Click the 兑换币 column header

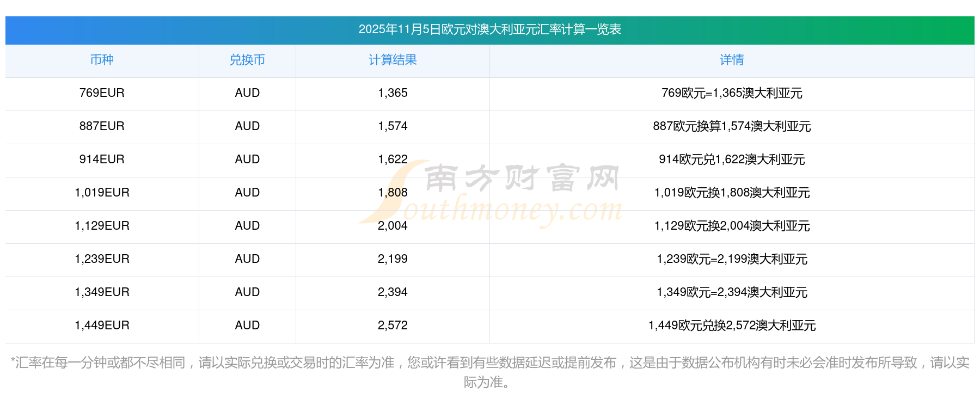pos(247,60)
